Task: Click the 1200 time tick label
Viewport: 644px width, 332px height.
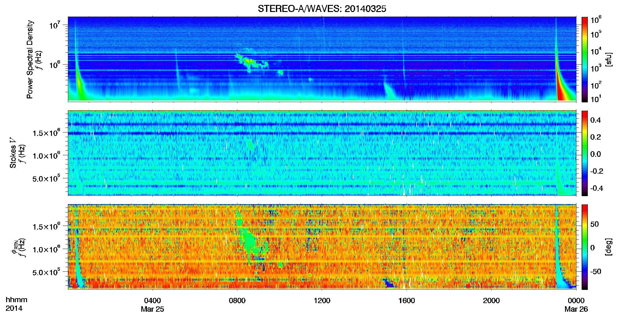Action: [322, 300]
